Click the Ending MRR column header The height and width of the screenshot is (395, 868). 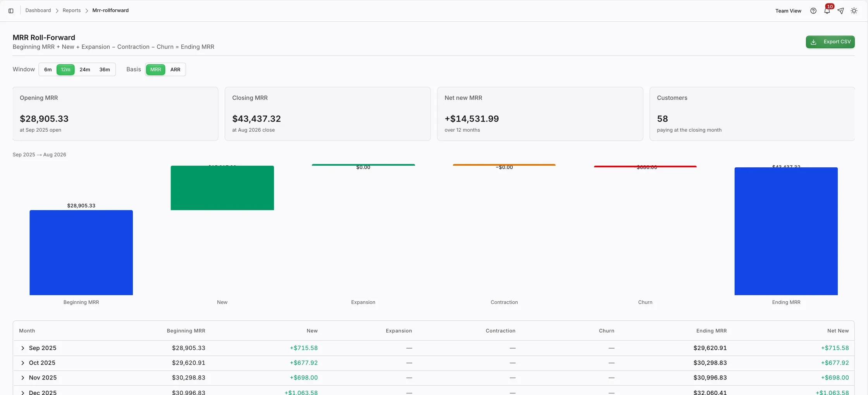[711, 331]
